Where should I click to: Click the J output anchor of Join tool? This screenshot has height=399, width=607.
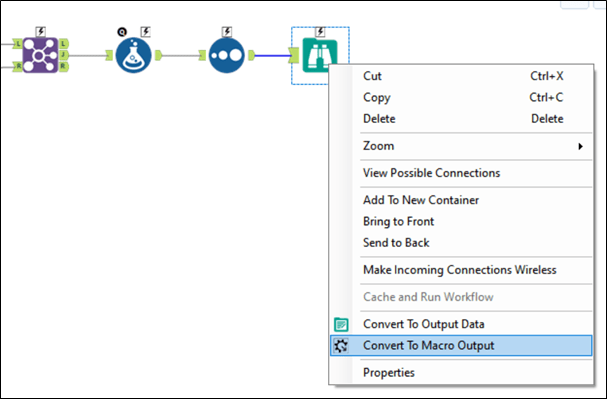coord(63,55)
